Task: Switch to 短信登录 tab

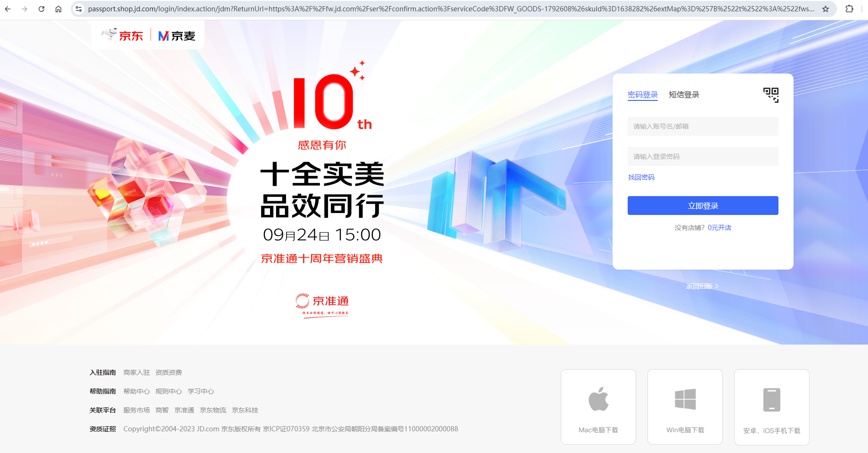Action: coord(684,95)
